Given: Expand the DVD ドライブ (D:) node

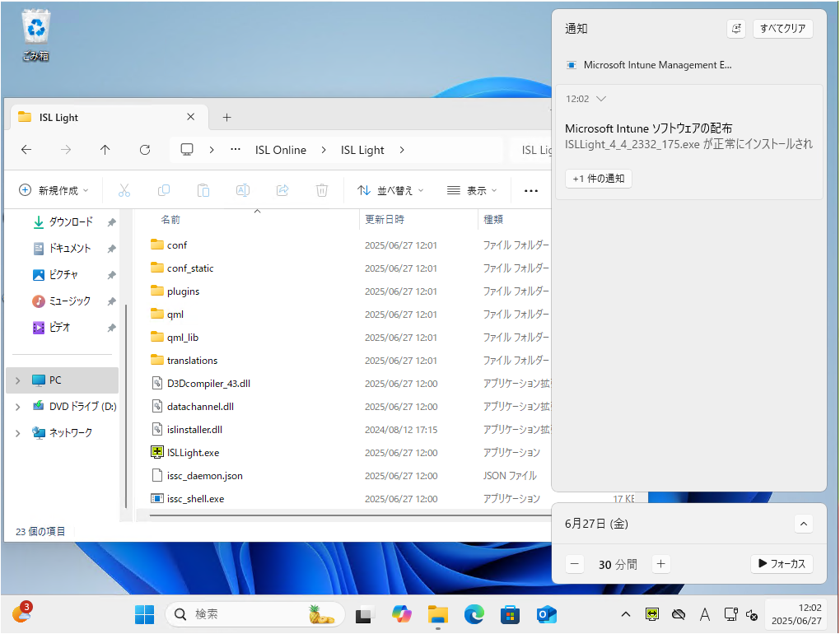Looking at the screenshot, I should [x=17, y=407].
